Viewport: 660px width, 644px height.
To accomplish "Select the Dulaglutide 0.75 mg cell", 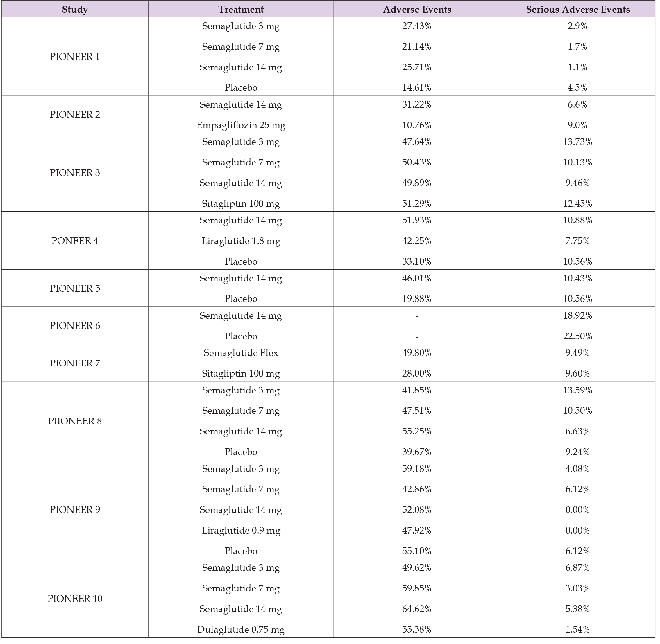I will coord(241,630).
